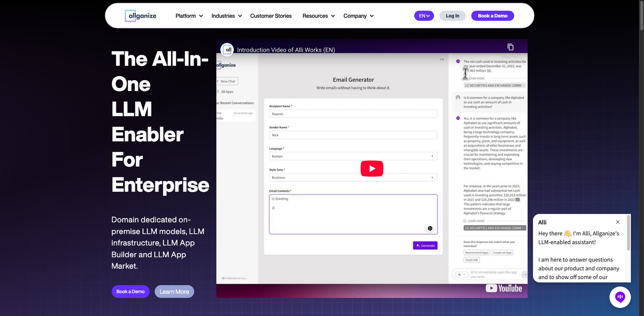The width and height of the screenshot is (644, 316).
Task: Click the Log In button
Action: (x=452, y=16)
